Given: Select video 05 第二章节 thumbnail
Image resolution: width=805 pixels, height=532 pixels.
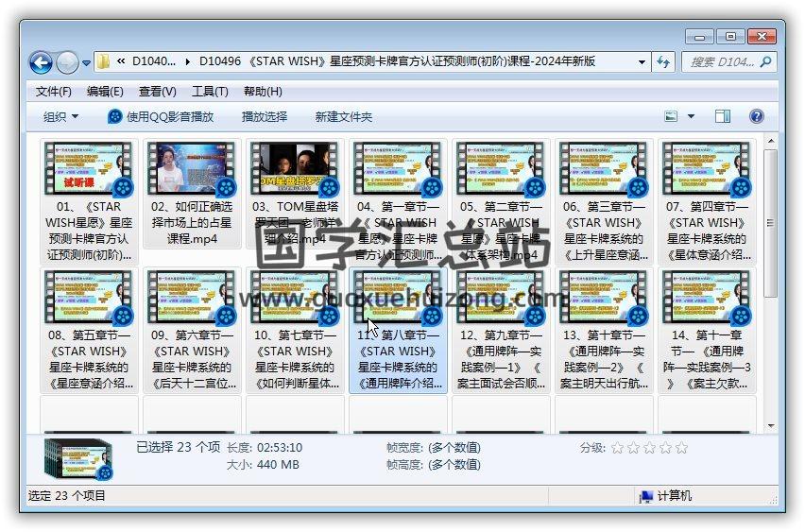Looking at the screenshot, I should [501, 168].
